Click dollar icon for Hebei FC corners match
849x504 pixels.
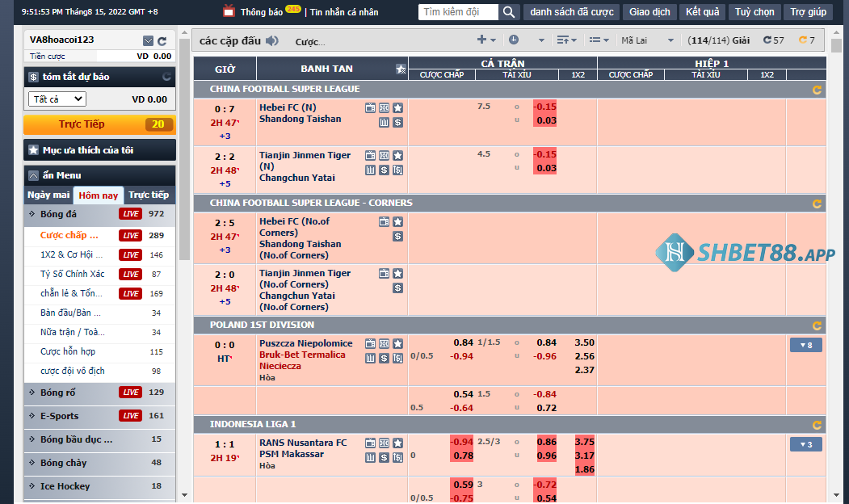397,236
